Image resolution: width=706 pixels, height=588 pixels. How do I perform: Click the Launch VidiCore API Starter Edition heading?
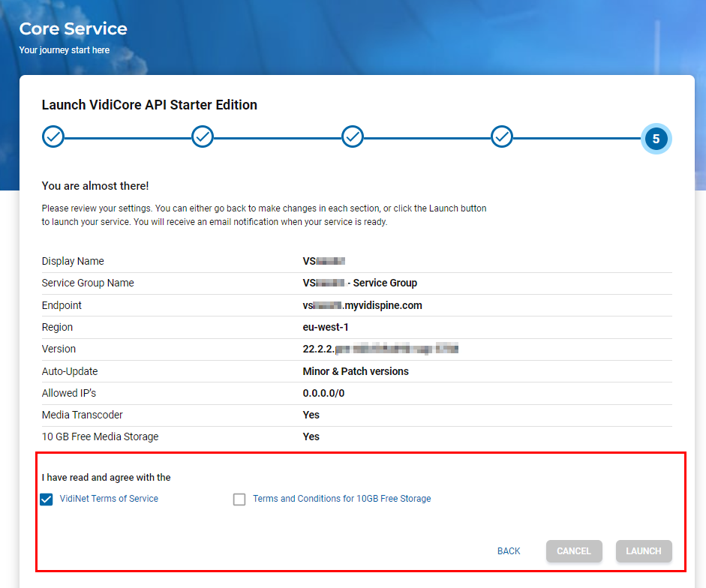[x=149, y=105]
